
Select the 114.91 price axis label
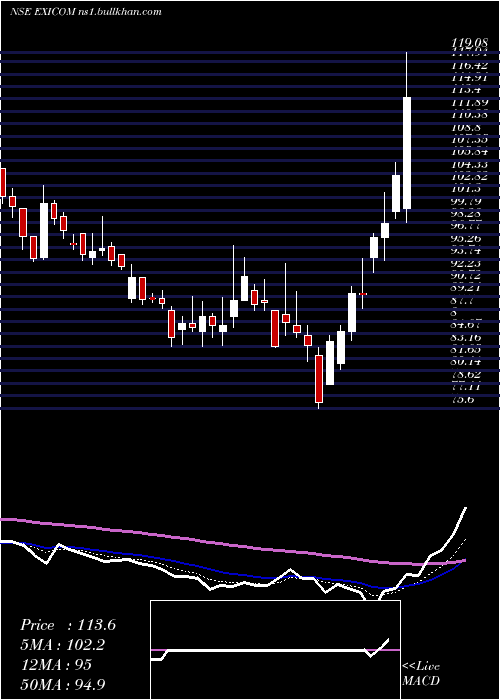click(469, 77)
